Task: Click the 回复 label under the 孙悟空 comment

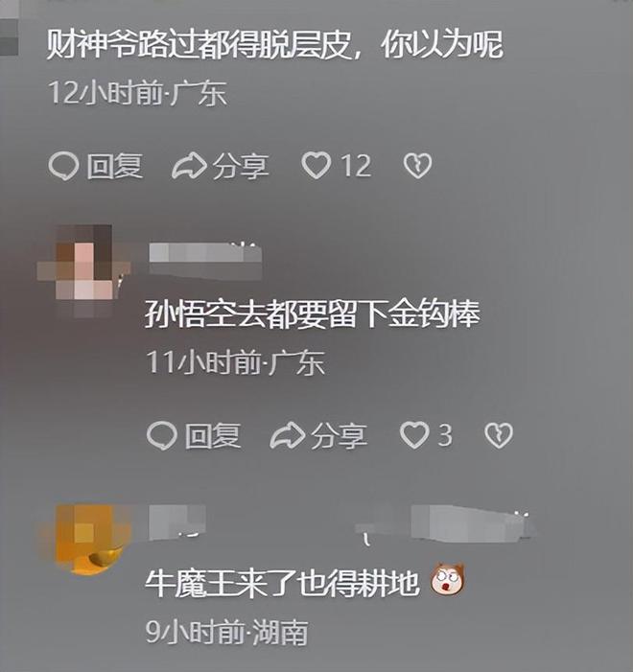Action: click(213, 436)
